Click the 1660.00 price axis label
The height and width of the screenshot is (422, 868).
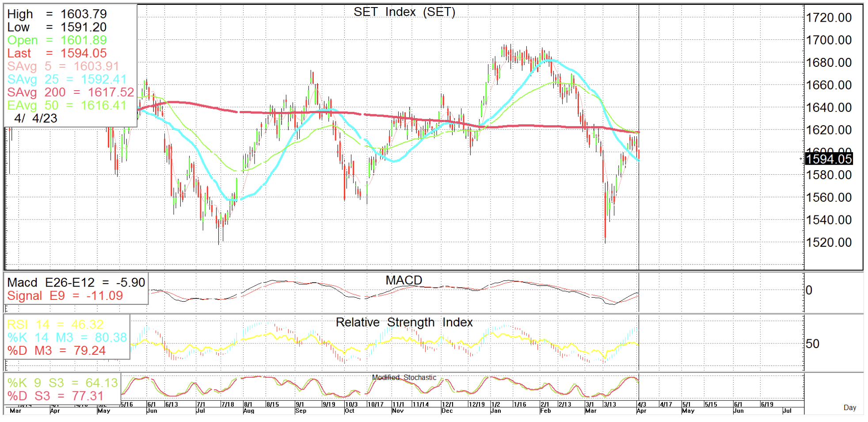click(x=829, y=85)
